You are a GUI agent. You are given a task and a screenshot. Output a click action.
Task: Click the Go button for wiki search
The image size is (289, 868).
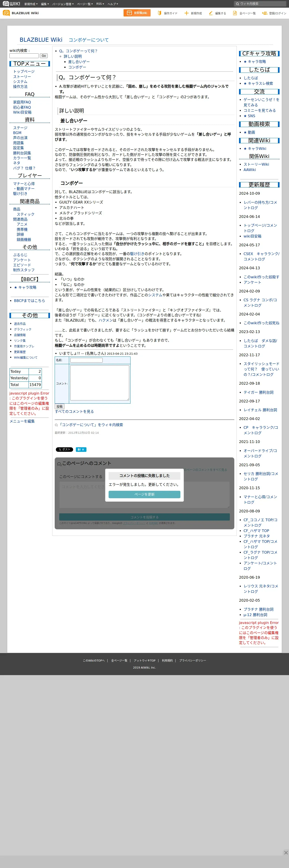coord(44,56)
